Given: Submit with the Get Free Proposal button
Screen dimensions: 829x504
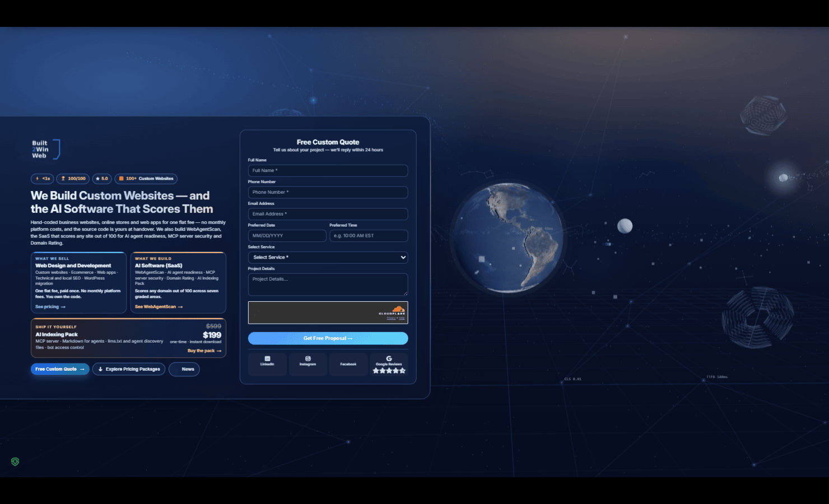Looking at the screenshot, I should pyautogui.click(x=328, y=338).
